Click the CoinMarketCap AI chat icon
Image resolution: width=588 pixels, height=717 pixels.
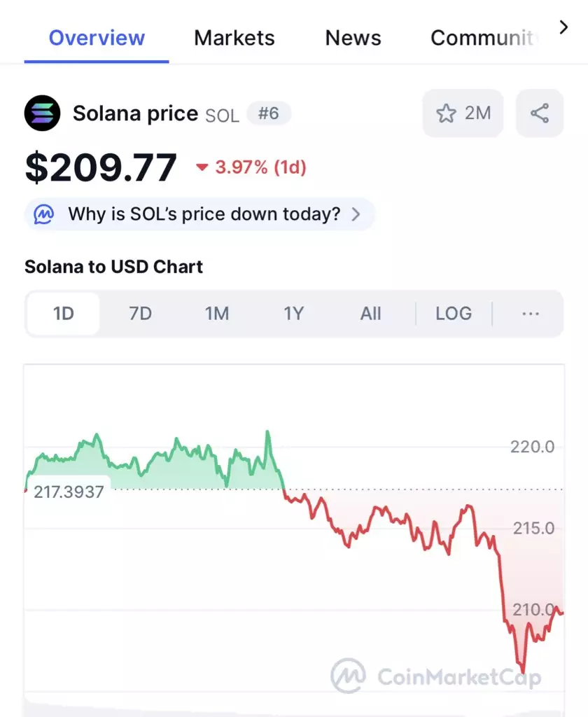pyautogui.click(x=44, y=214)
